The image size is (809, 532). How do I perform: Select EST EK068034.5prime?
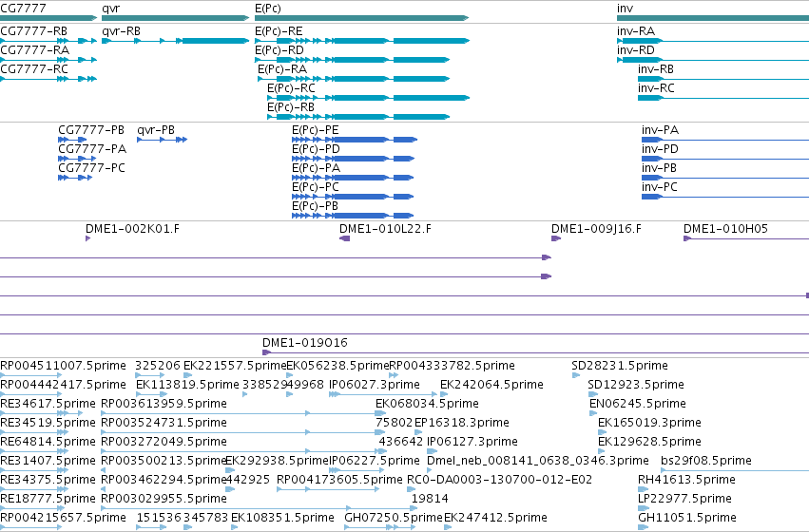(427, 404)
